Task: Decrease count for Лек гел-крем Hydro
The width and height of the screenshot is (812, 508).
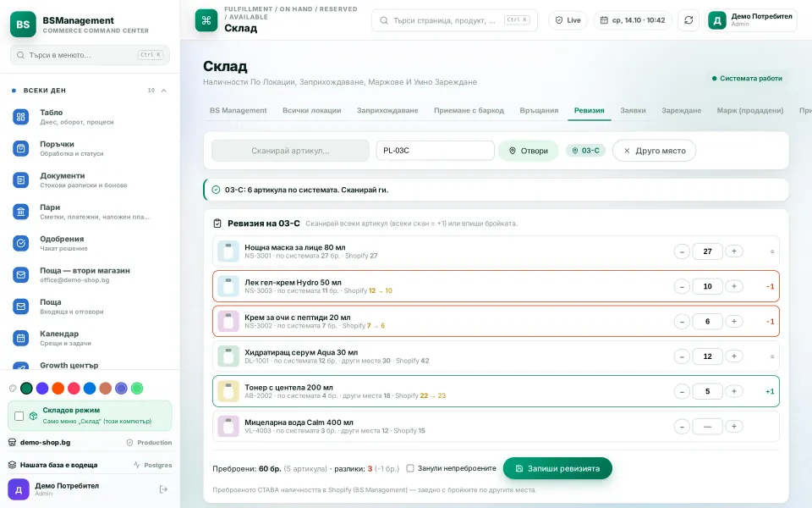Action: point(682,287)
